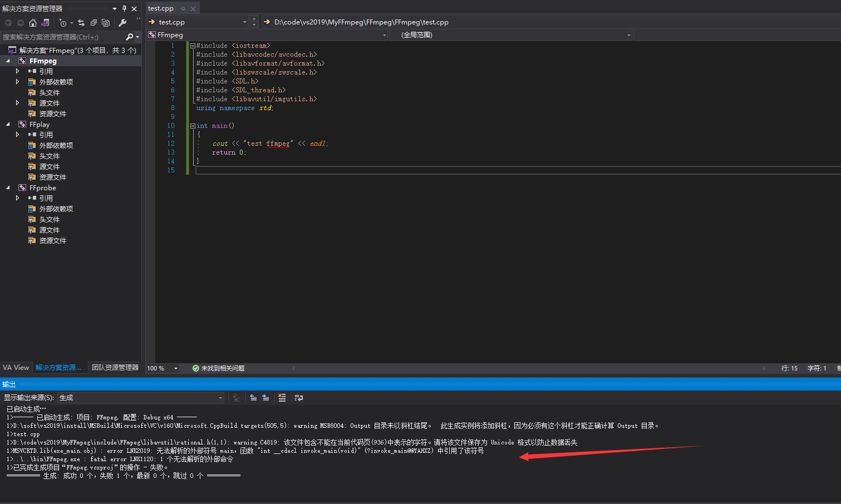Collapse the FFmpeg project node

pyautogui.click(x=8, y=61)
